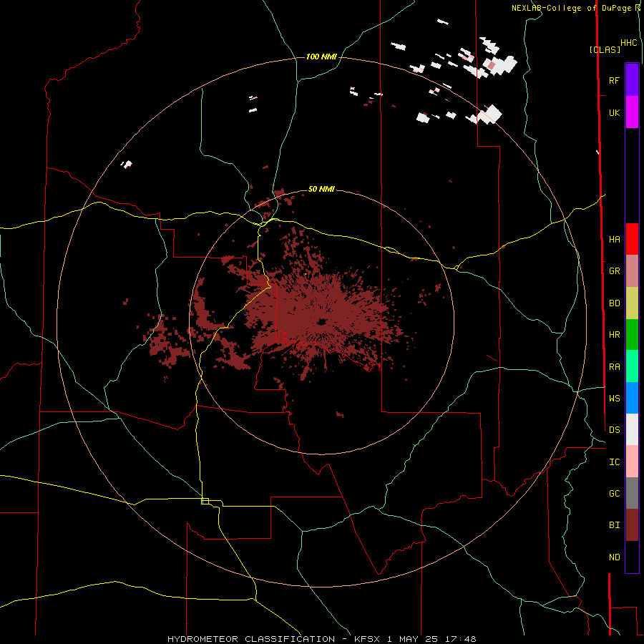Click the BD legend label

point(614,303)
